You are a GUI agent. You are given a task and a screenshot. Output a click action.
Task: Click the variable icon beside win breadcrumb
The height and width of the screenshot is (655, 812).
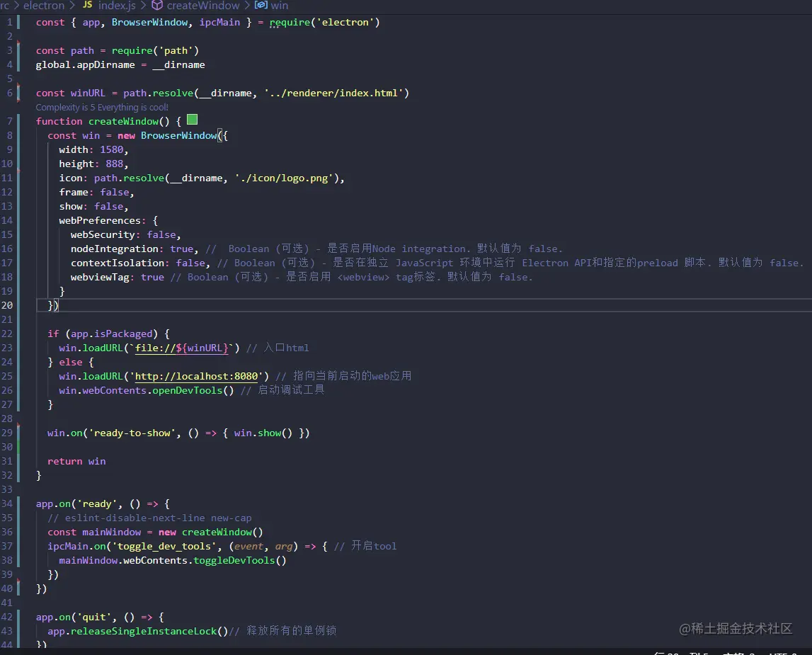point(261,5)
